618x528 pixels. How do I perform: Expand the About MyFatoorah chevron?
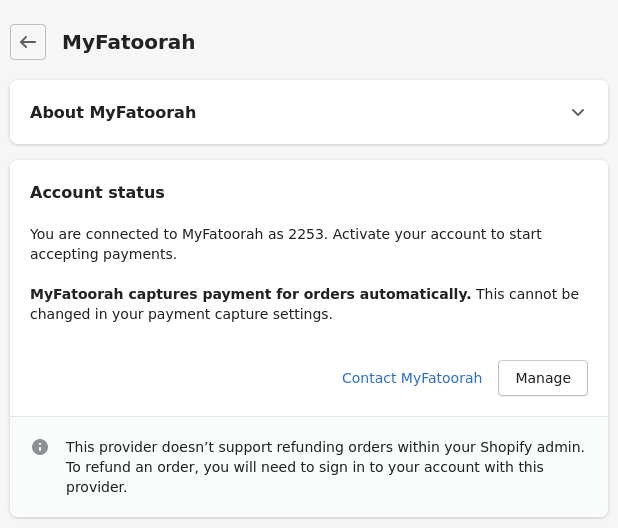click(578, 112)
